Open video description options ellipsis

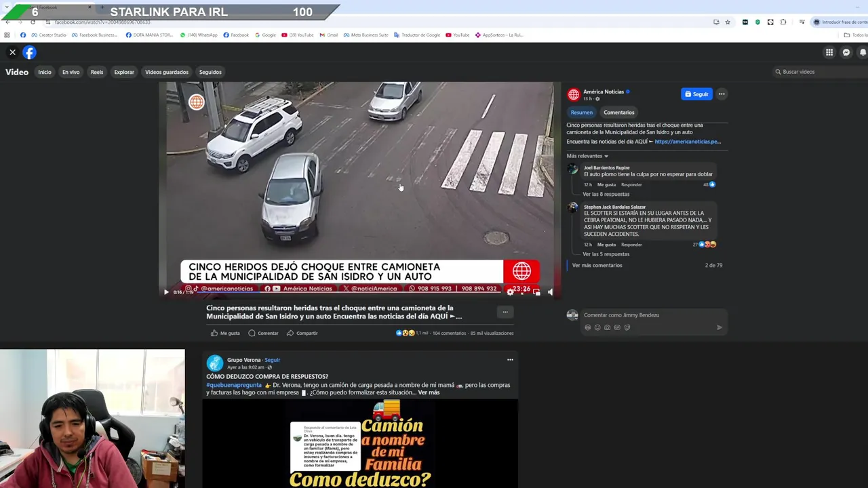pyautogui.click(x=505, y=312)
